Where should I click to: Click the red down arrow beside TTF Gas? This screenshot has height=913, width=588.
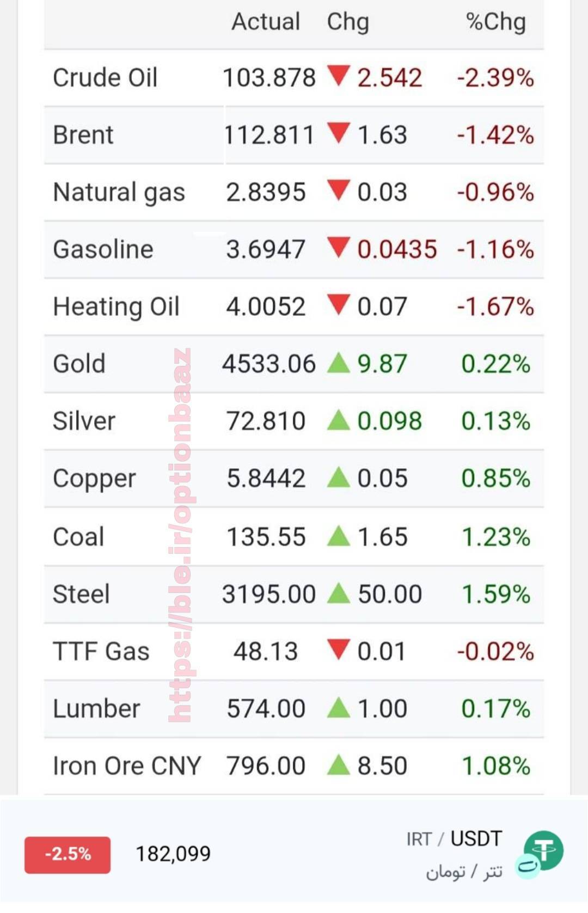coord(339,649)
